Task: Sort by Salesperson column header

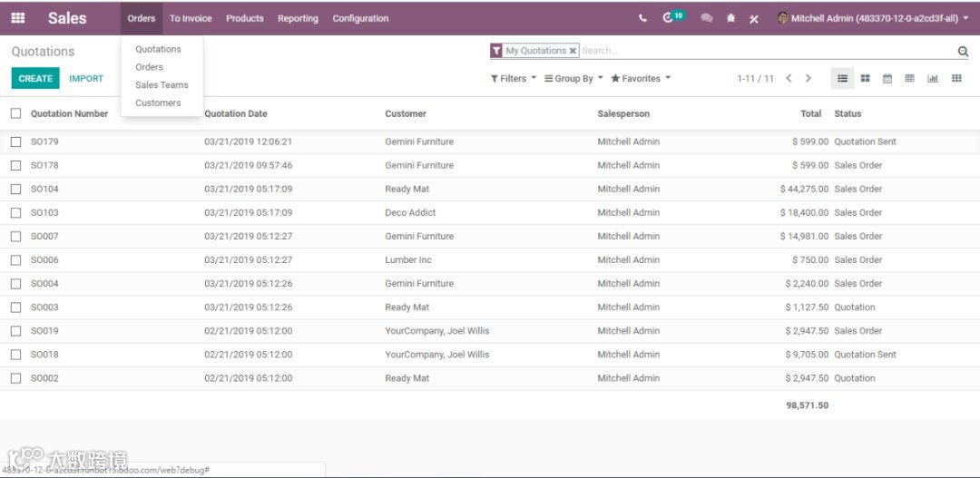Action: 623,113
